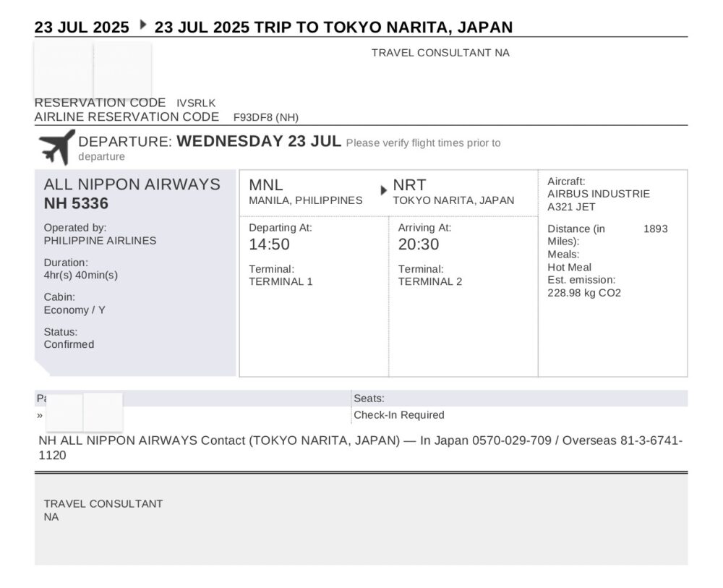
Task: Click the Seats column header
Action: pos(369,399)
